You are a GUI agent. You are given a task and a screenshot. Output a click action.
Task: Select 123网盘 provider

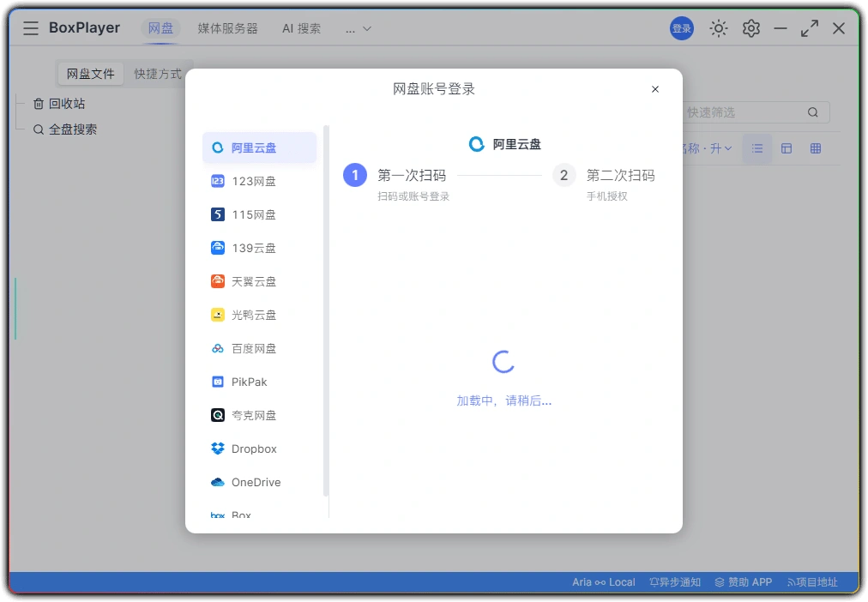(x=260, y=181)
